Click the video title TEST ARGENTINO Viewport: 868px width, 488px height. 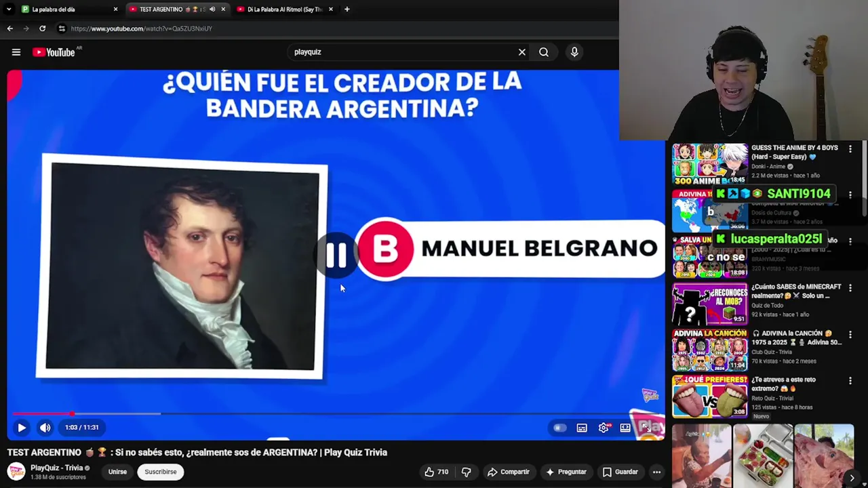click(x=197, y=452)
